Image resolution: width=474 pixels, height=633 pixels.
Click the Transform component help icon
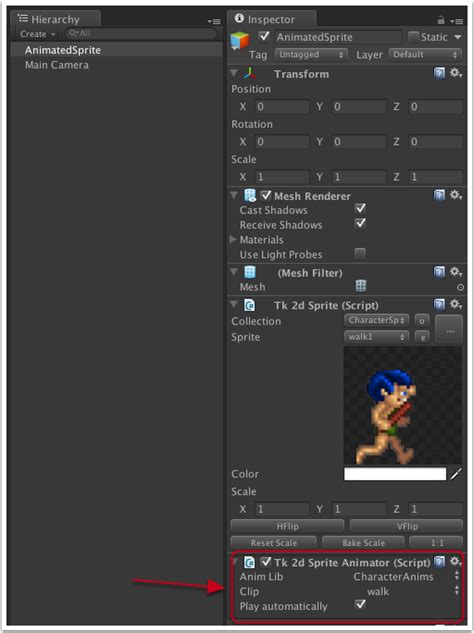click(439, 73)
